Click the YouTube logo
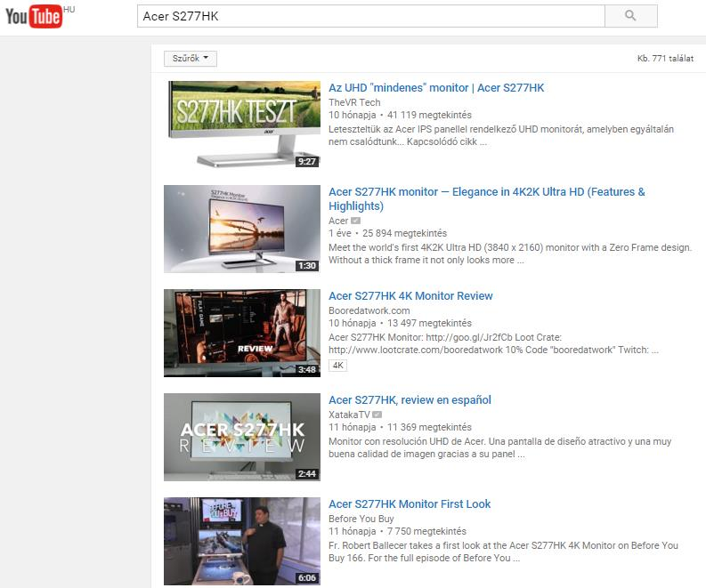This screenshot has width=706, height=588. [x=34, y=16]
